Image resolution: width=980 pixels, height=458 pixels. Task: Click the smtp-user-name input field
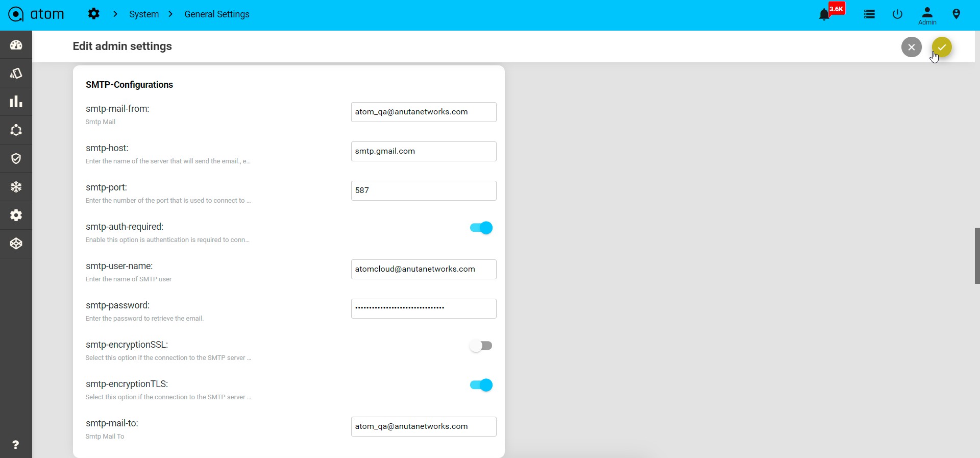pyautogui.click(x=424, y=269)
